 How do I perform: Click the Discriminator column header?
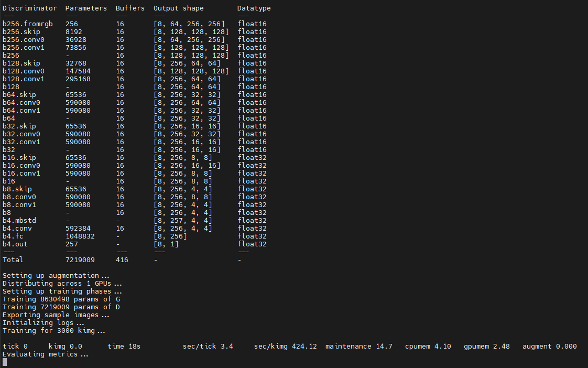(x=30, y=8)
